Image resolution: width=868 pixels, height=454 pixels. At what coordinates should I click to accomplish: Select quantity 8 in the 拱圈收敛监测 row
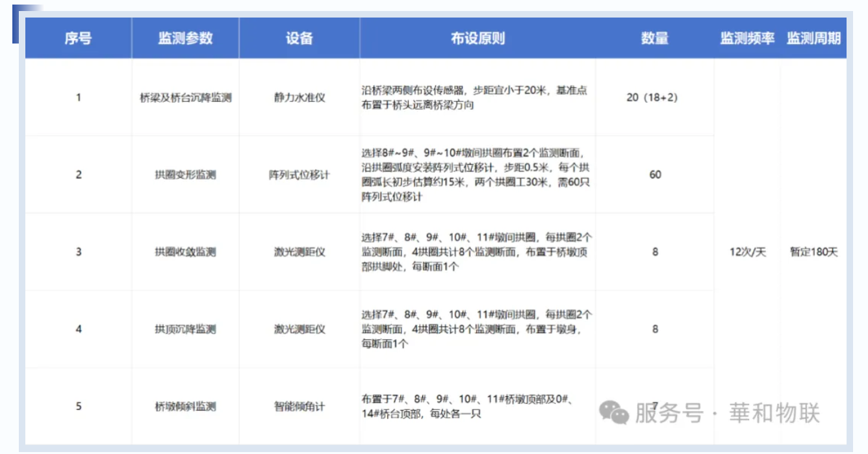655,252
